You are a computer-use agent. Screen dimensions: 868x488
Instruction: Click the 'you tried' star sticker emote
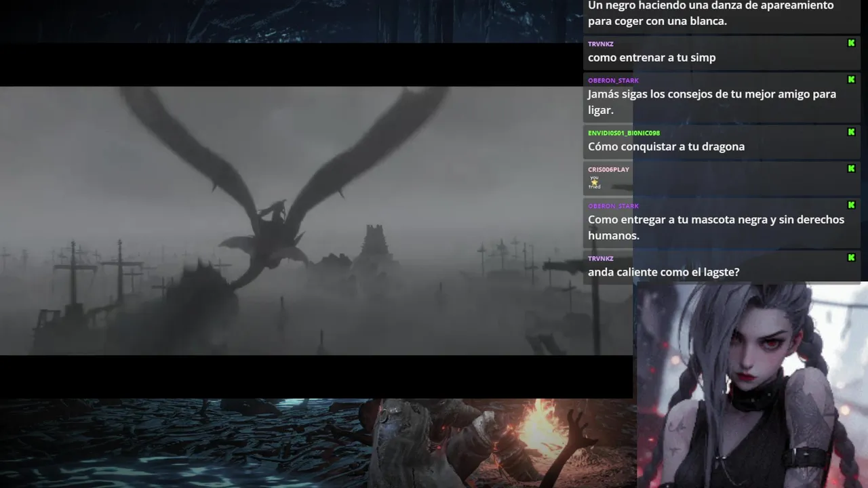tap(595, 182)
